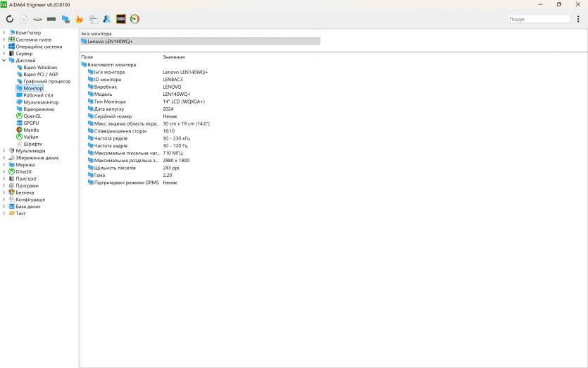
Task: Click the gauge benchmark toolbar icon
Action: [x=135, y=19]
